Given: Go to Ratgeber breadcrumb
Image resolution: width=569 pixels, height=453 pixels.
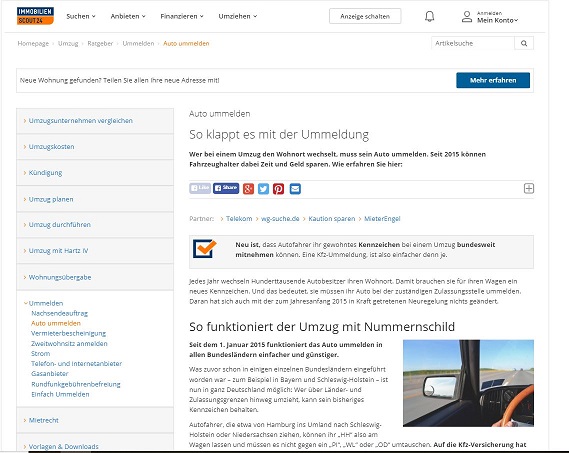Looking at the screenshot, I should (100, 44).
